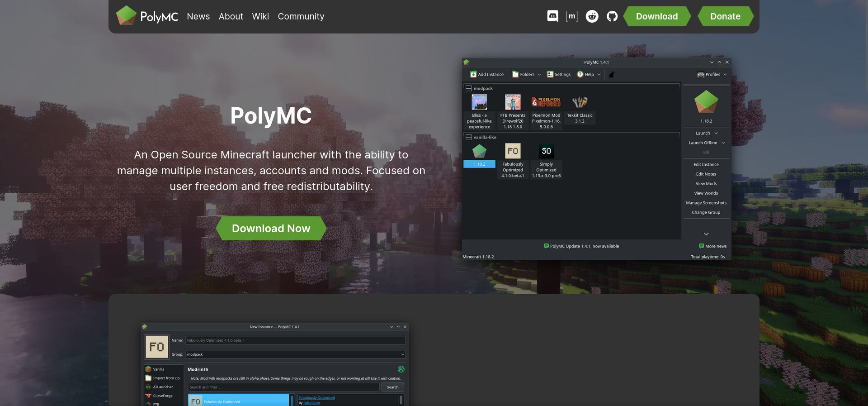Click Edit Notes in side panel

point(706,174)
